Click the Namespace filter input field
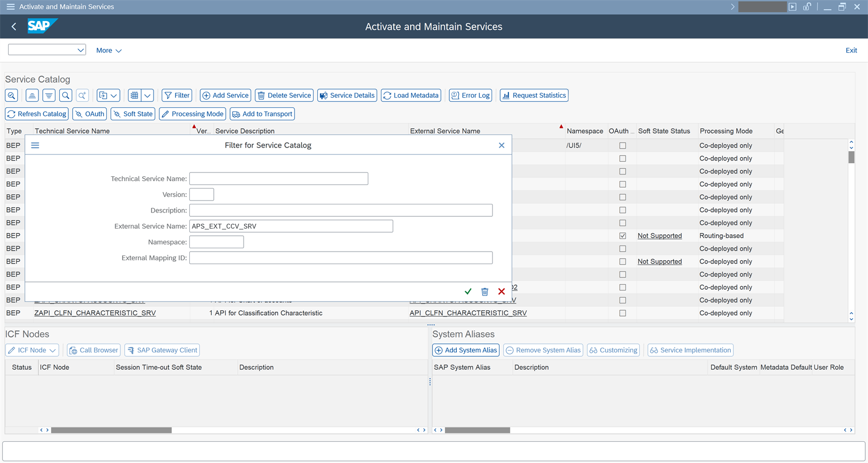Image resolution: width=868 pixels, height=463 pixels. pyautogui.click(x=216, y=242)
